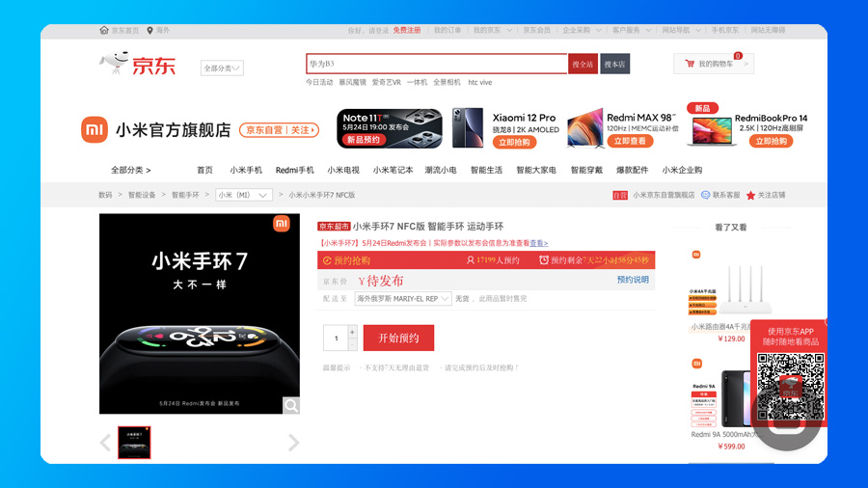Image resolution: width=868 pixels, height=488 pixels.
Task: Open the 小米（MI）breadcrumb dropdown
Action: (244, 195)
